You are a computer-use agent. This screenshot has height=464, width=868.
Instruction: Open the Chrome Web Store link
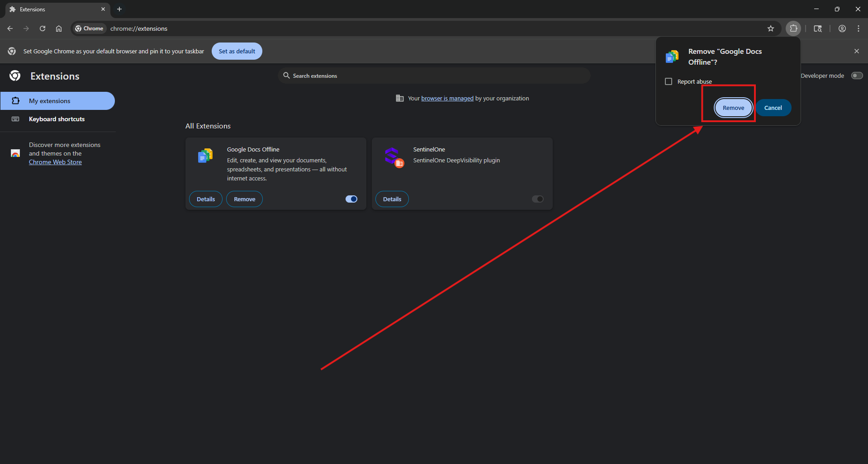coord(55,162)
